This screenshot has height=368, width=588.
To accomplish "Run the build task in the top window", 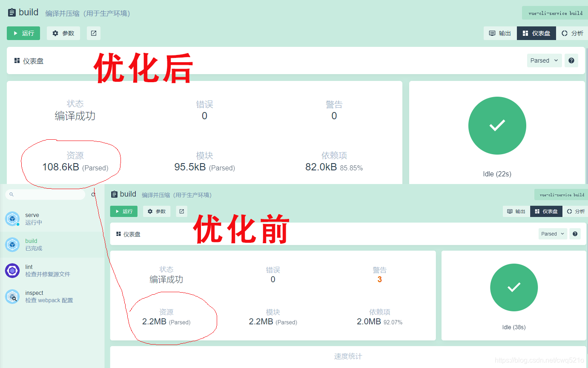I will click(23, 33).
